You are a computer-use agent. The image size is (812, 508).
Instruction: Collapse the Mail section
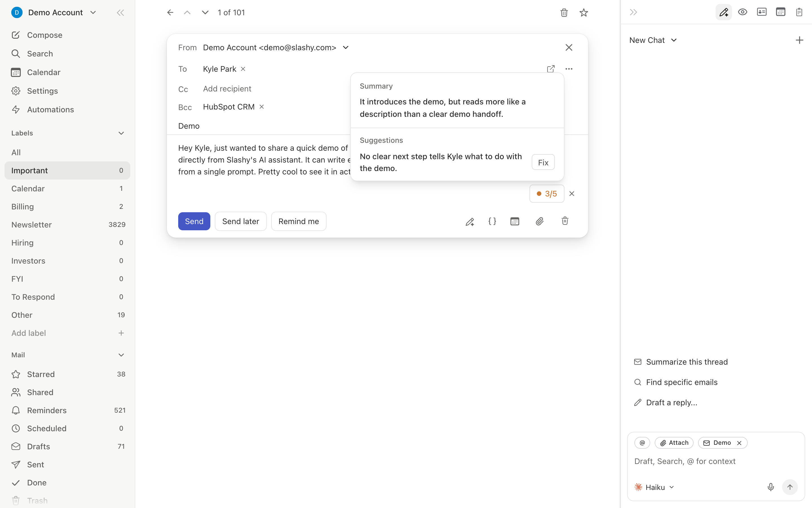click(121, 355)
